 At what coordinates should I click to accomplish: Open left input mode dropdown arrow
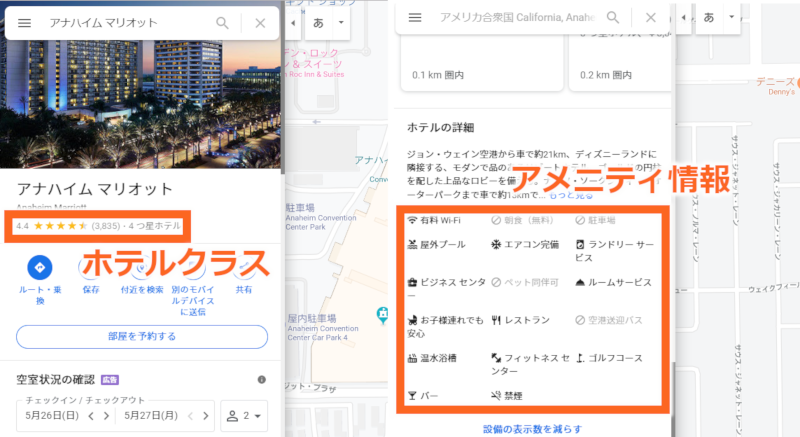[x=341, y=23]
